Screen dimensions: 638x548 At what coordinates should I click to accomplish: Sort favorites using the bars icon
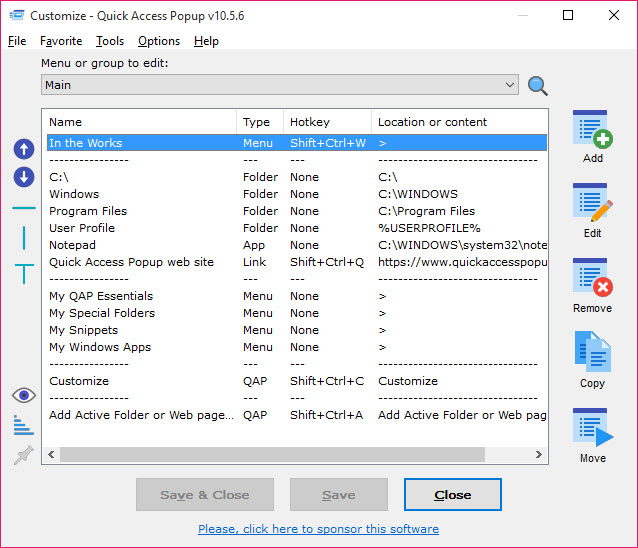click(23, 425)
